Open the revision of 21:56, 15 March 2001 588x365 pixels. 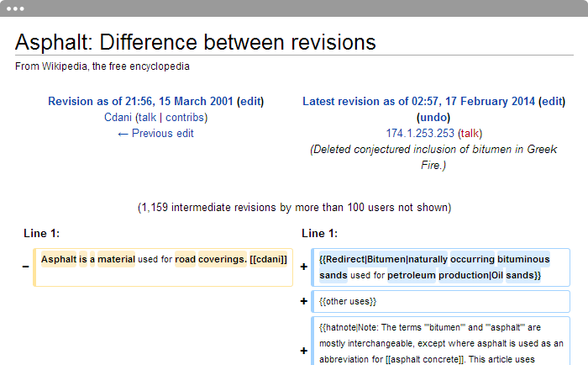(x=140, y=102)
